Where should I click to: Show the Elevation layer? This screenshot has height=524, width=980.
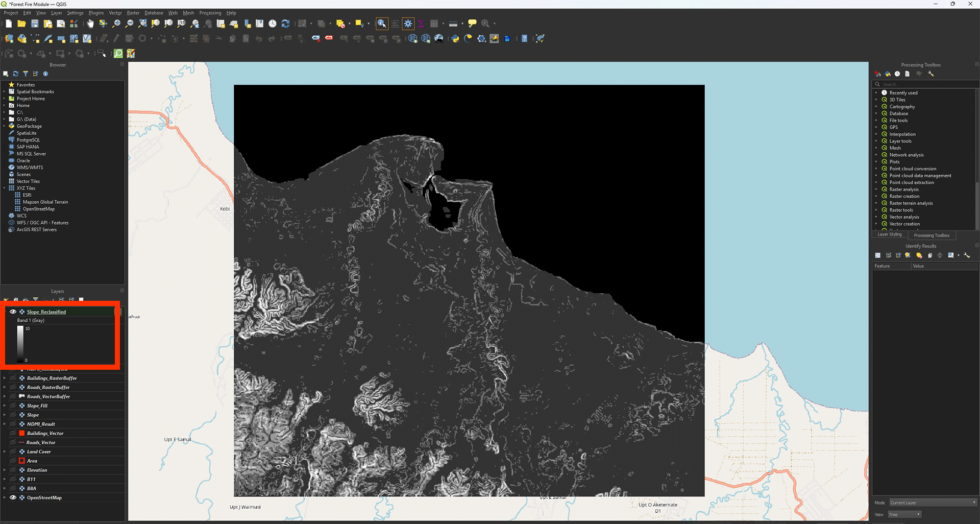point(13,470)
